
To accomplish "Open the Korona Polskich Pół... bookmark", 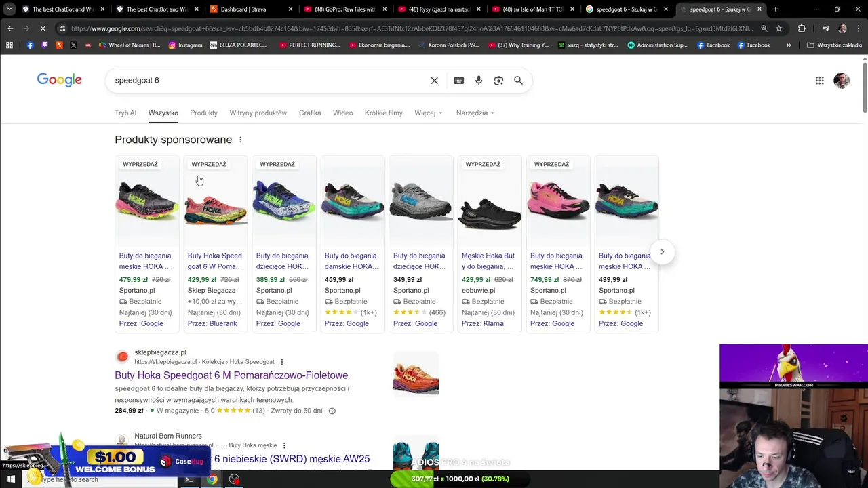I will coord(449,45).
